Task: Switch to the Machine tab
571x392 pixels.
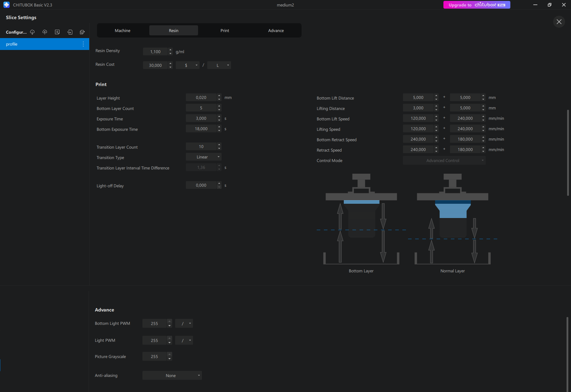Action: tap(123, 30)
